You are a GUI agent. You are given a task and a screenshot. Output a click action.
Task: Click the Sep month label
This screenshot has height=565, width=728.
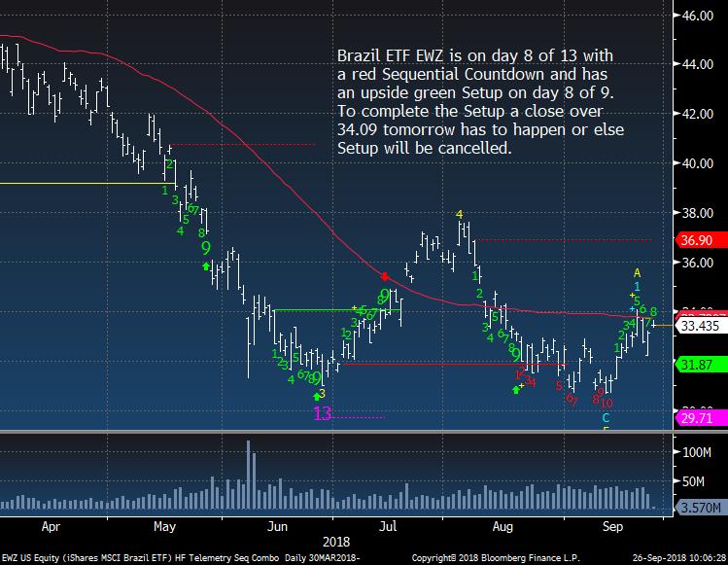click(612, 527)
